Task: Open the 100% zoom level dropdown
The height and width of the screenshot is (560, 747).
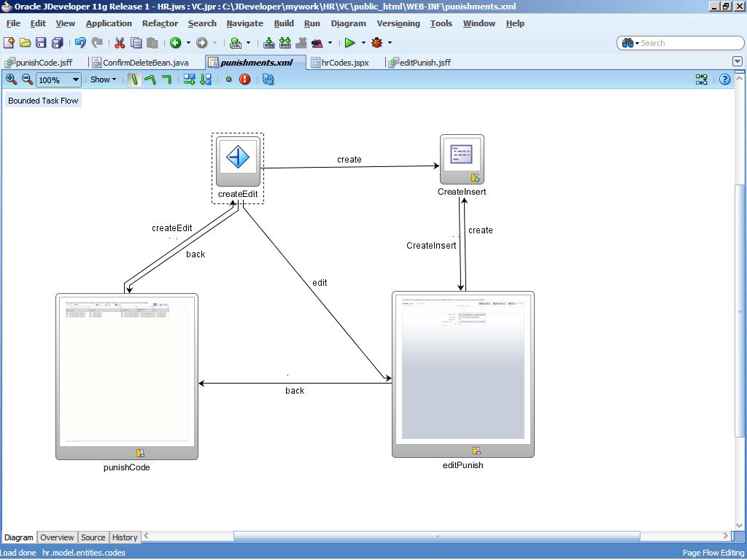Action: pyautogui.click(x=75, y=80)
